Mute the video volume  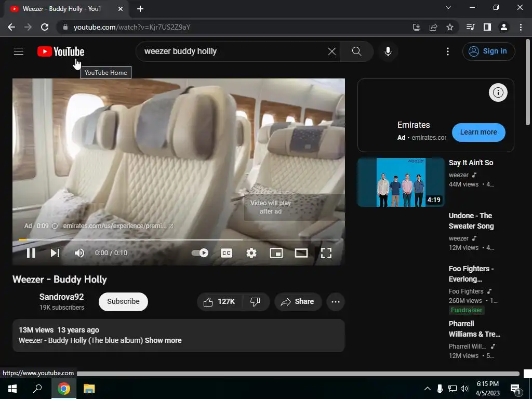click(79, 253)
